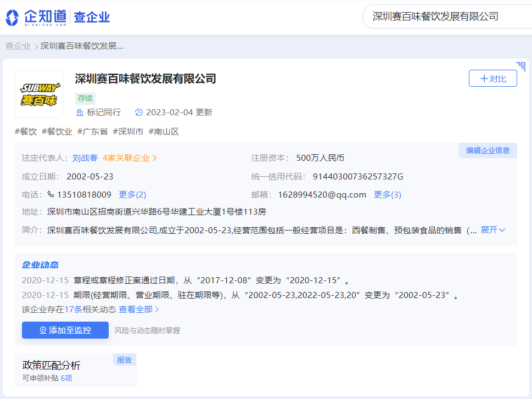Click the 2023-02-04 更新 date text

(x=179, y=113)
